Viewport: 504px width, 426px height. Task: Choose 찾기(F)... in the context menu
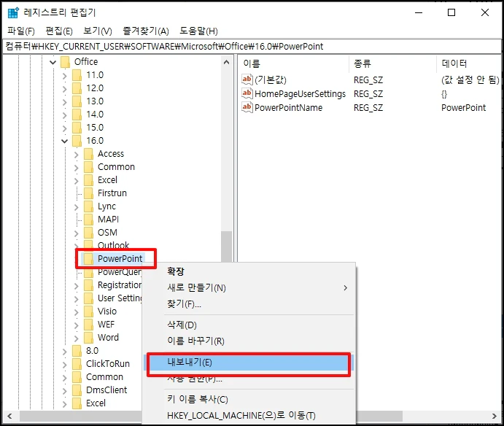(x=184, y=304)
